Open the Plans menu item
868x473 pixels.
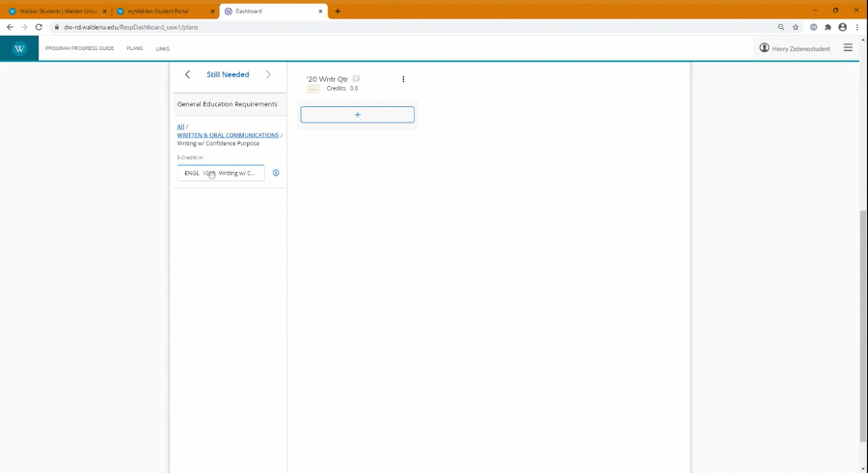(x=135, y=48)
